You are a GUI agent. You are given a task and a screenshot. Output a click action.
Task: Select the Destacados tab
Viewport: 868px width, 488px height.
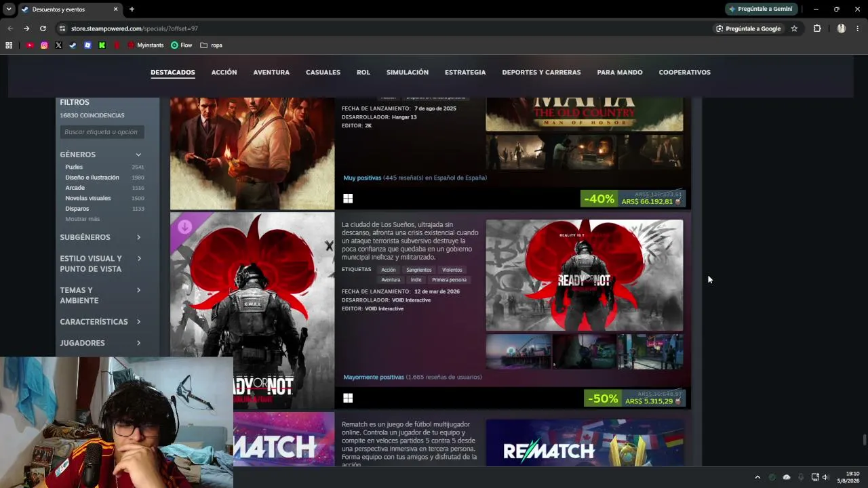173,73
